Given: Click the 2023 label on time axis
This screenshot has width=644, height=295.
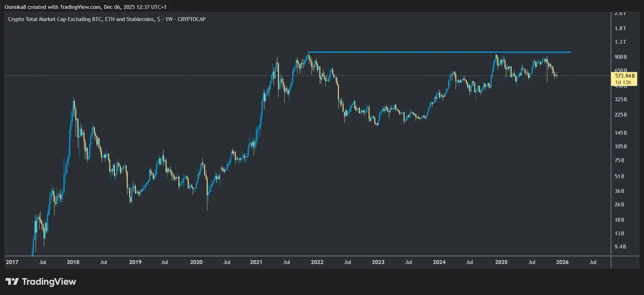Looking at the screenshot, I should (378, 262).
